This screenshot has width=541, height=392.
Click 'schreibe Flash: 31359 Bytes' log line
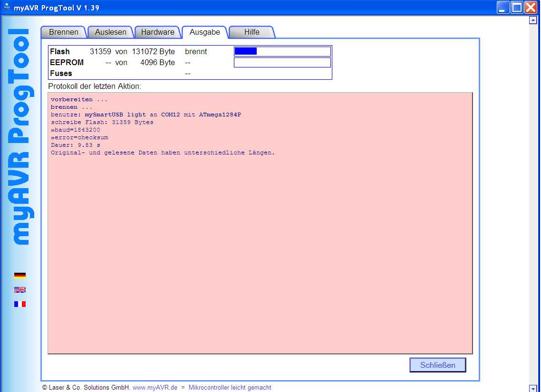(102, 122)
